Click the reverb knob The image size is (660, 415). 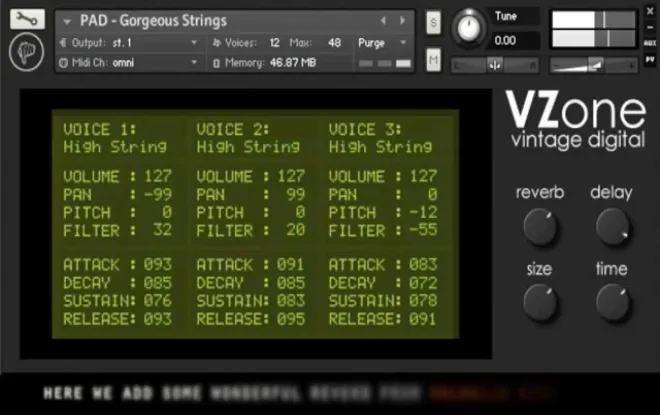click(x=540, y=227)
